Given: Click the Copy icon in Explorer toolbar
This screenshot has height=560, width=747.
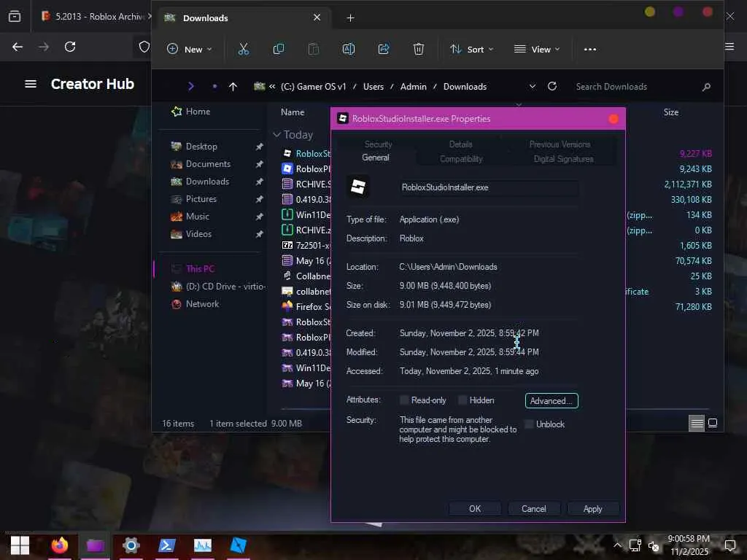Looking at the screenshot, I should 279,49.
